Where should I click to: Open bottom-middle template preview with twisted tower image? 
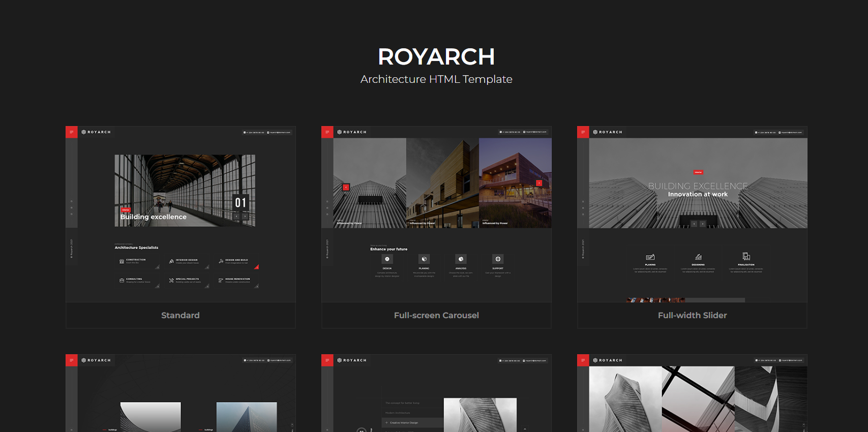point(436,393)
